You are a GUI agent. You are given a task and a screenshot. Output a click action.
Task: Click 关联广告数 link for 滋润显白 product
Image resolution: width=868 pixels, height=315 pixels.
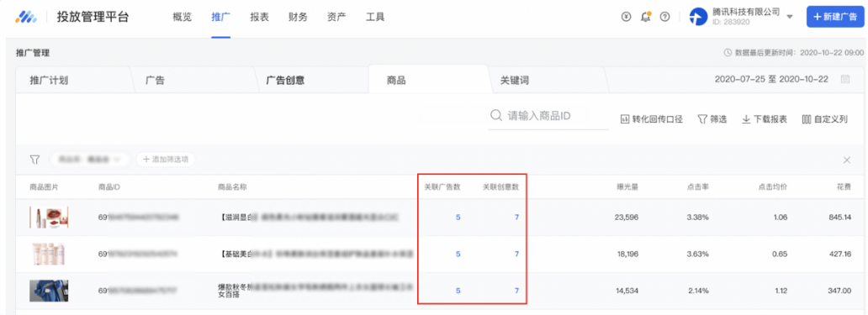coord(458,218)
